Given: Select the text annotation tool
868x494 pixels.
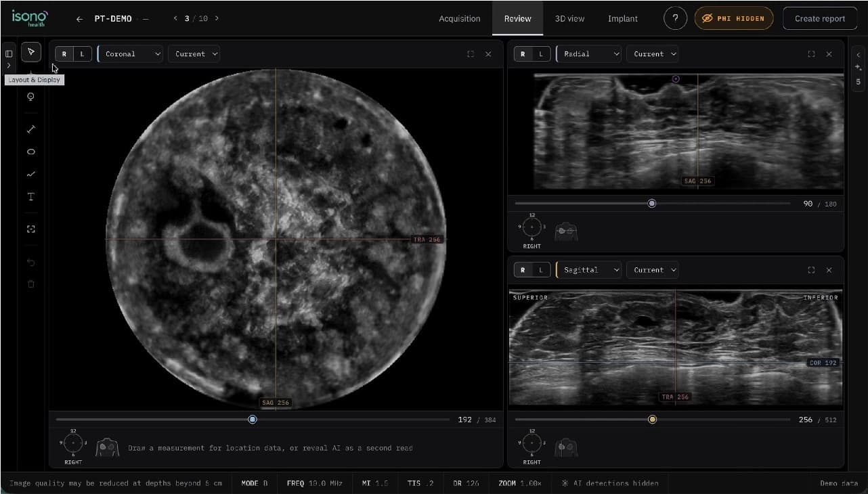Looking at the screenshot, I should 30,196.
